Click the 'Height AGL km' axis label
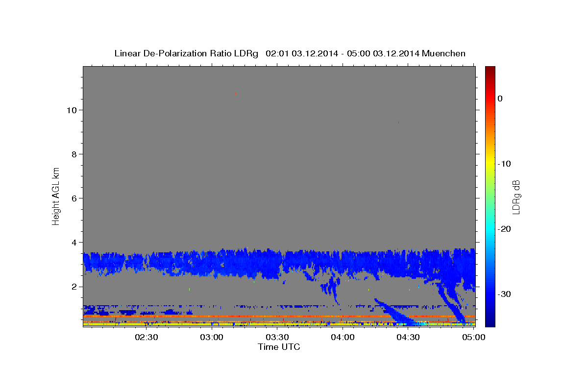588x392 pixels. pyautogui.click(x=56, y=196)
